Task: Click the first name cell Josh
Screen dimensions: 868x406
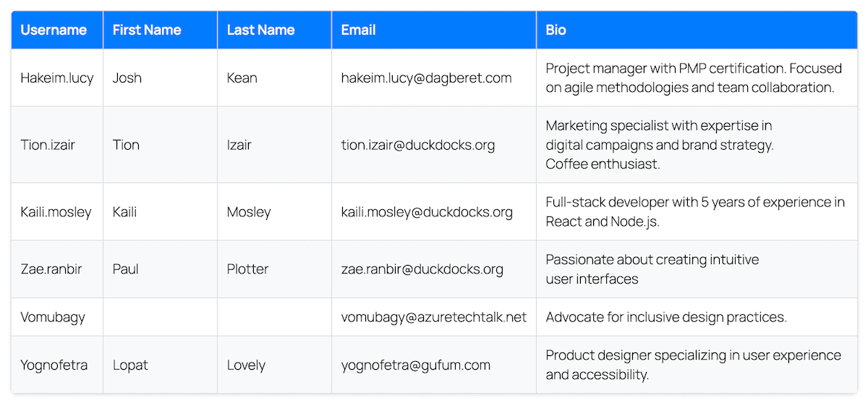Action: point(161,78)
